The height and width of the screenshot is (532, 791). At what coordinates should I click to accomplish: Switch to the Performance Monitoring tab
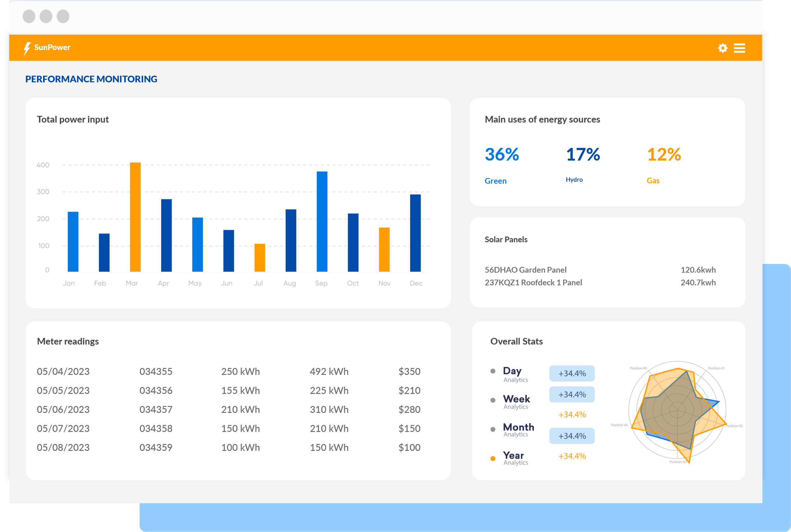[x=91, y=79]
